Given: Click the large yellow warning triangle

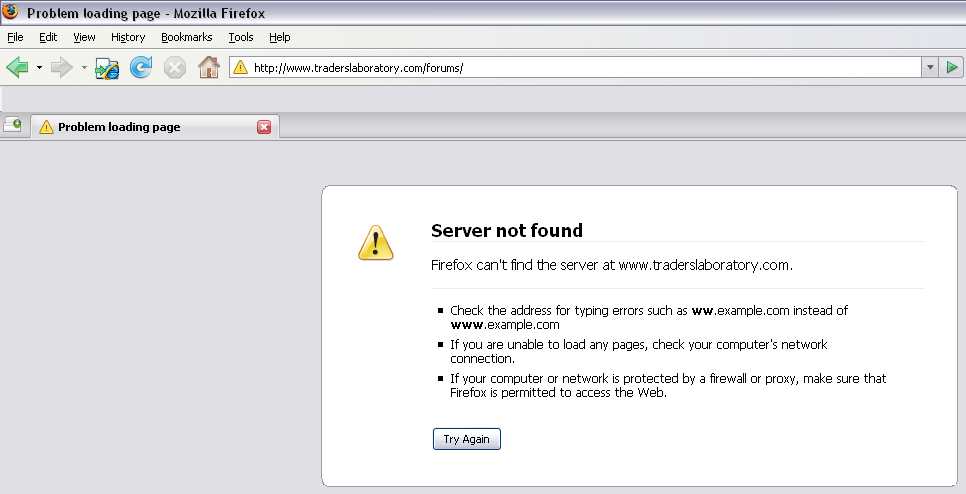Looking at the screenshot, I should [x=376, y=242].
